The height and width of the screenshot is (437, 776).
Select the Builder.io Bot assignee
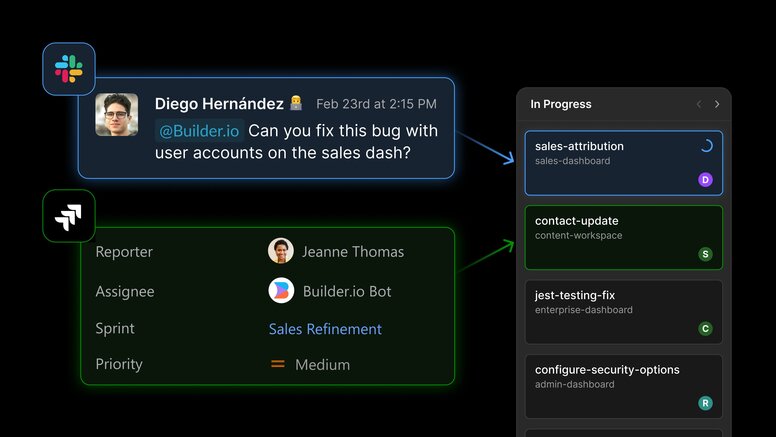347,291
